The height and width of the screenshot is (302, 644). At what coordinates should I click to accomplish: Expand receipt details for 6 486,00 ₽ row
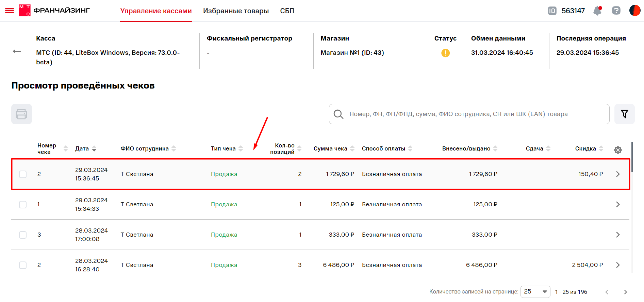tap(618, 265)
